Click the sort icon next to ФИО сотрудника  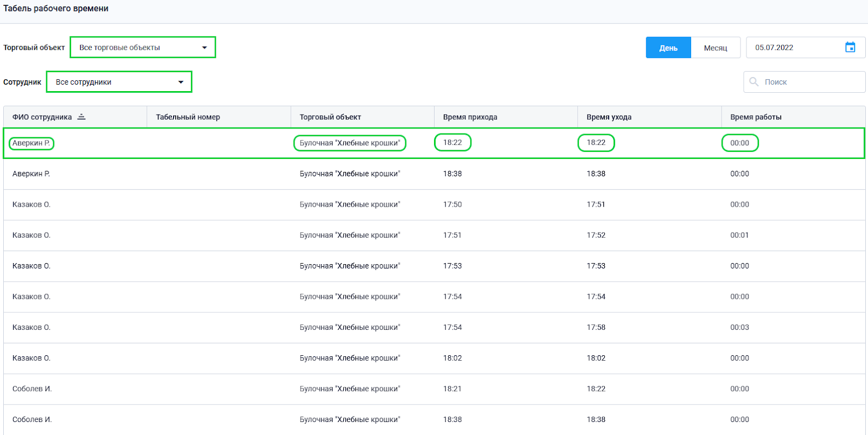[81, 117]
